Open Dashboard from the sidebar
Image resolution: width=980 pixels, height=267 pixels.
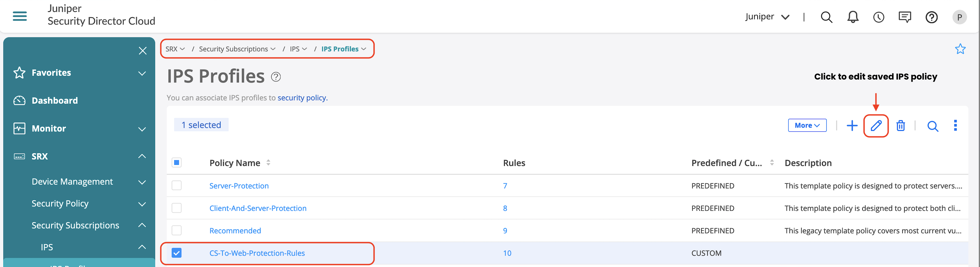pos(55,101)
